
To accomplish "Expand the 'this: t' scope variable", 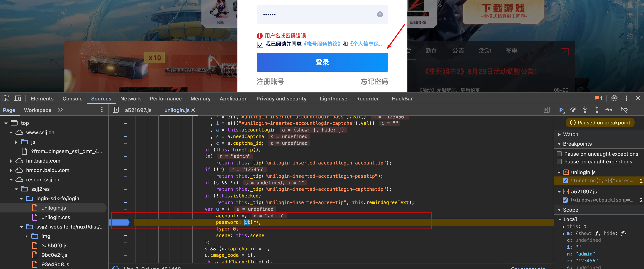I will [563, 227].
